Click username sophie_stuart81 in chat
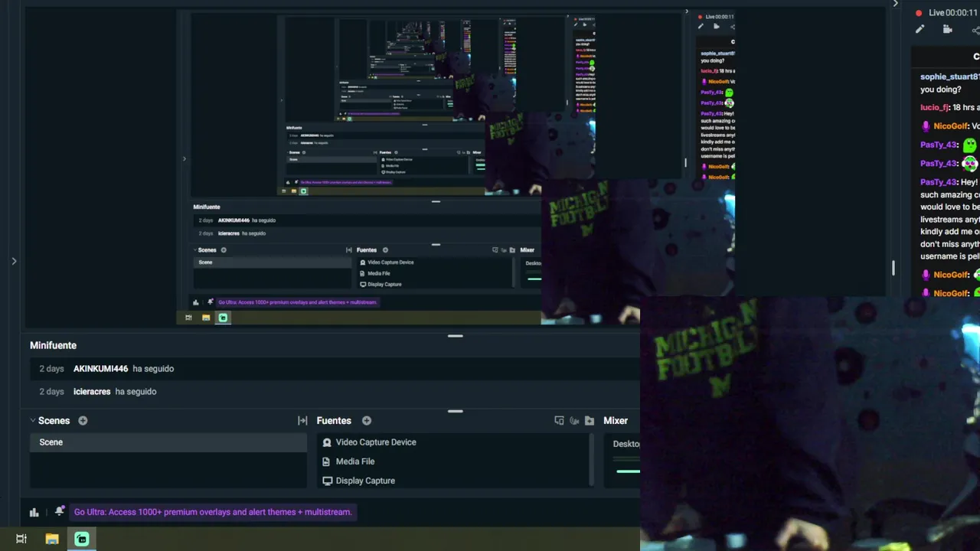 [x=949, y=77]
